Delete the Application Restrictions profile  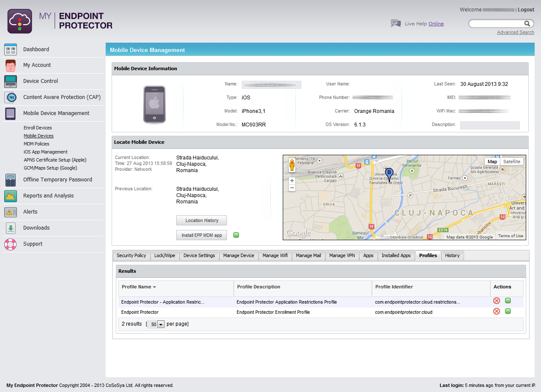497,301
